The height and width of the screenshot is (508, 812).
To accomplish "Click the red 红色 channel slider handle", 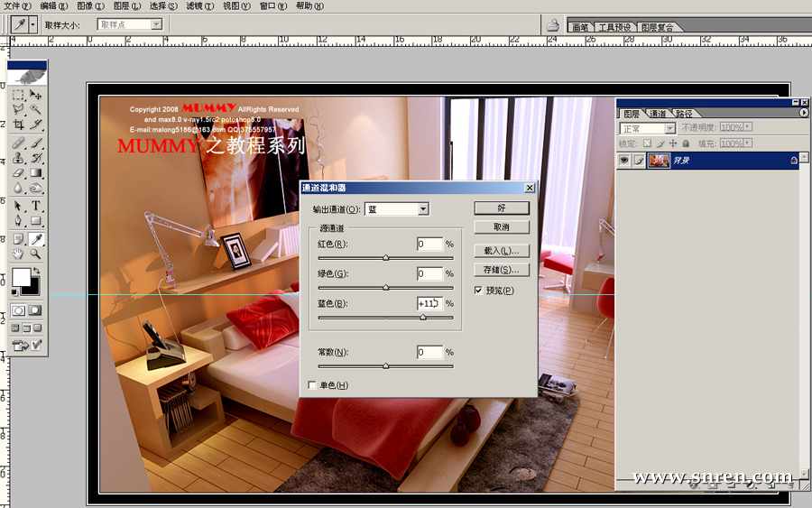I will point(386,257).
